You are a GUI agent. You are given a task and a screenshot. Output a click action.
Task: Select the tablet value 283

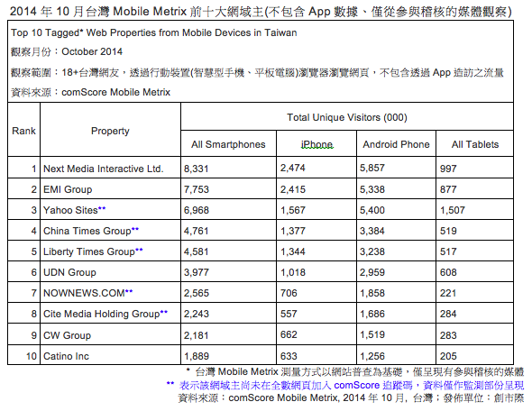448,335
